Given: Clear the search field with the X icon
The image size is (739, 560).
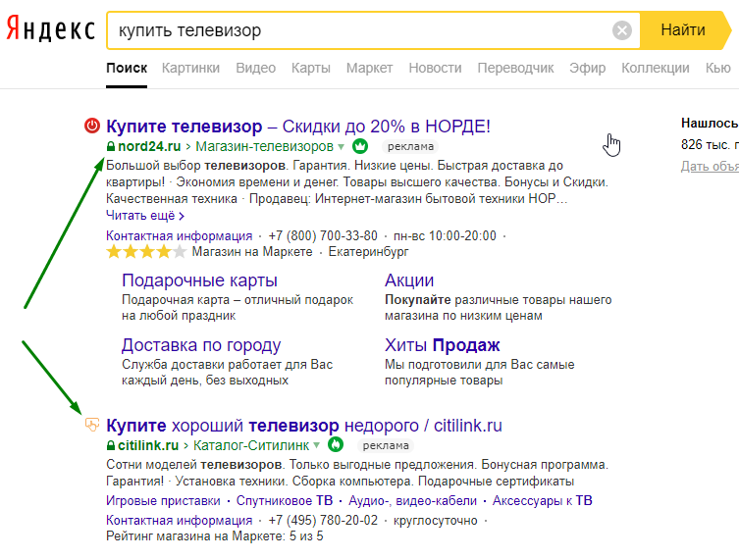Looking at the screenshot, I should [622, 30].
